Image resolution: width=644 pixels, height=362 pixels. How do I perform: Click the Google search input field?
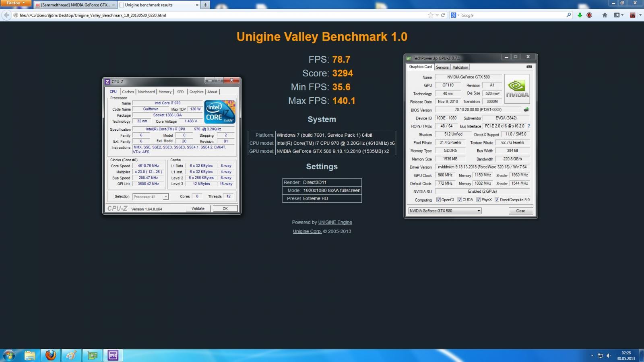point(512,15)
